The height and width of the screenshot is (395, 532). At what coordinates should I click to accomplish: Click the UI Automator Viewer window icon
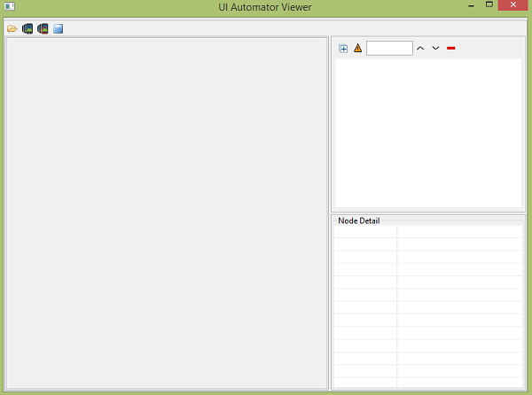click(10, 6)
